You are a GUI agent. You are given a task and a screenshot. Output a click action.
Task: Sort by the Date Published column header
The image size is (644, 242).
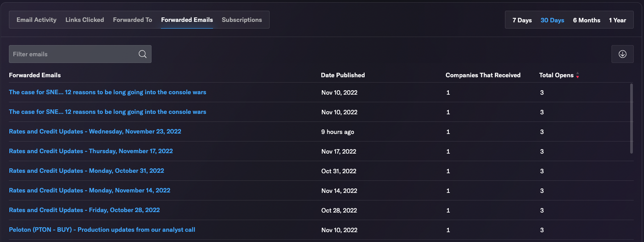point(343,75)
